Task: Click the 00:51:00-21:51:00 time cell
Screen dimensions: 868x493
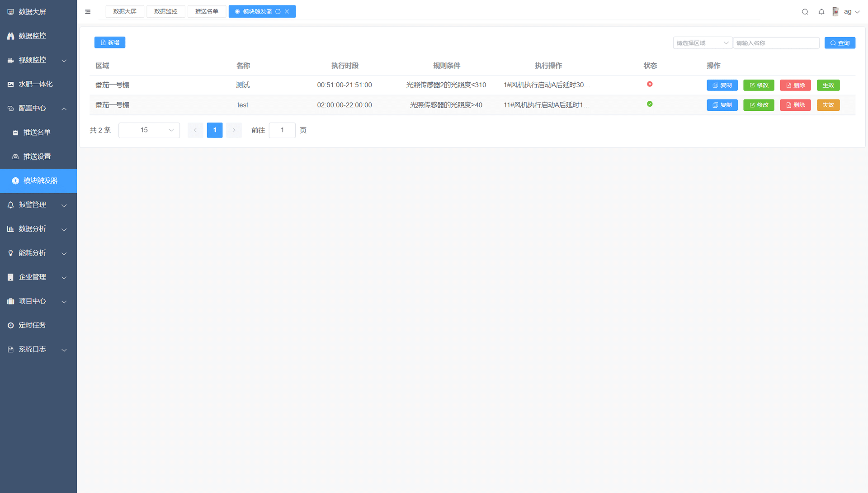Action: 344,85
